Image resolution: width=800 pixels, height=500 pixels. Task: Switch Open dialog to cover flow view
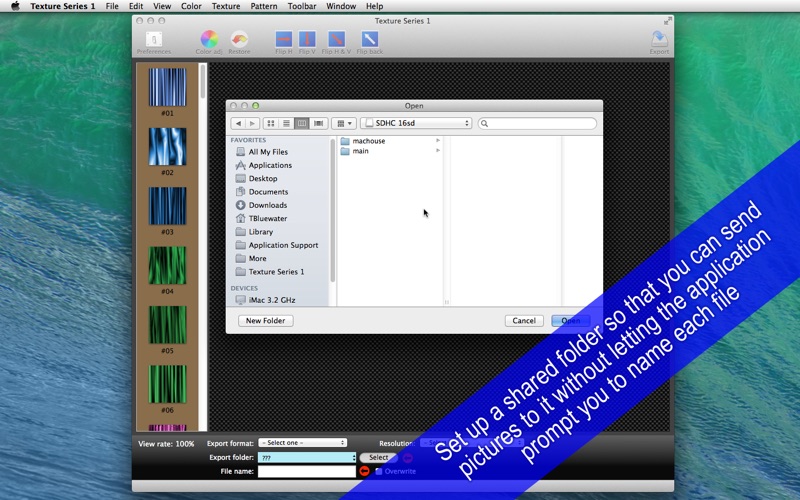[x=318, y=123]
